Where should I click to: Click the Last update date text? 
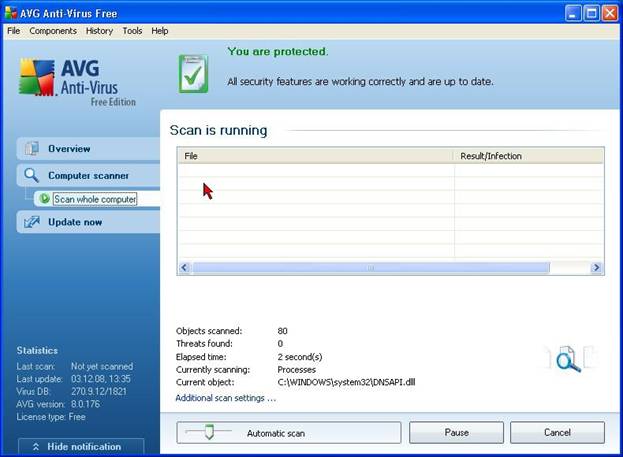click(x=101, y=379)
